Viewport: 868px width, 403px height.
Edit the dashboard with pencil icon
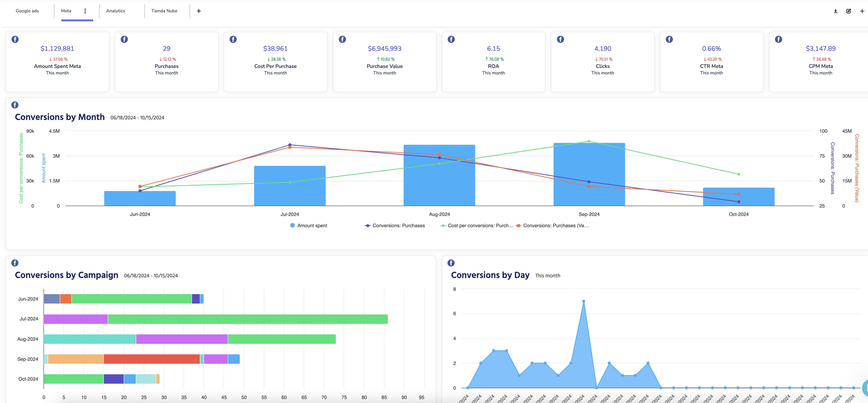click(849, 11)
